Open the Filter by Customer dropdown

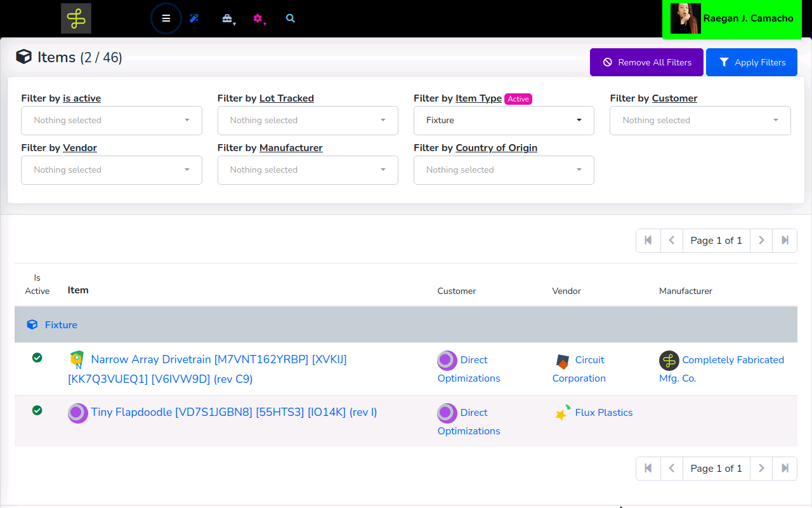[x=700, y=121]
